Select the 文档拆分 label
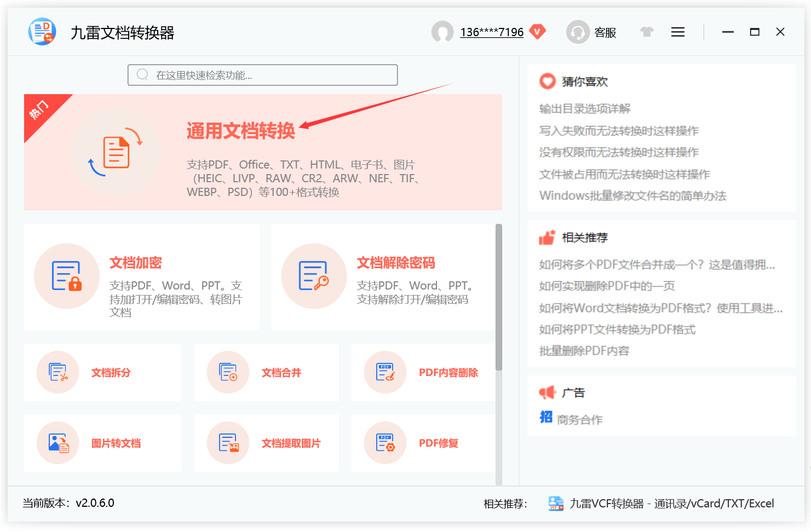This screenshot has height=532, width=811. (111, 373)
